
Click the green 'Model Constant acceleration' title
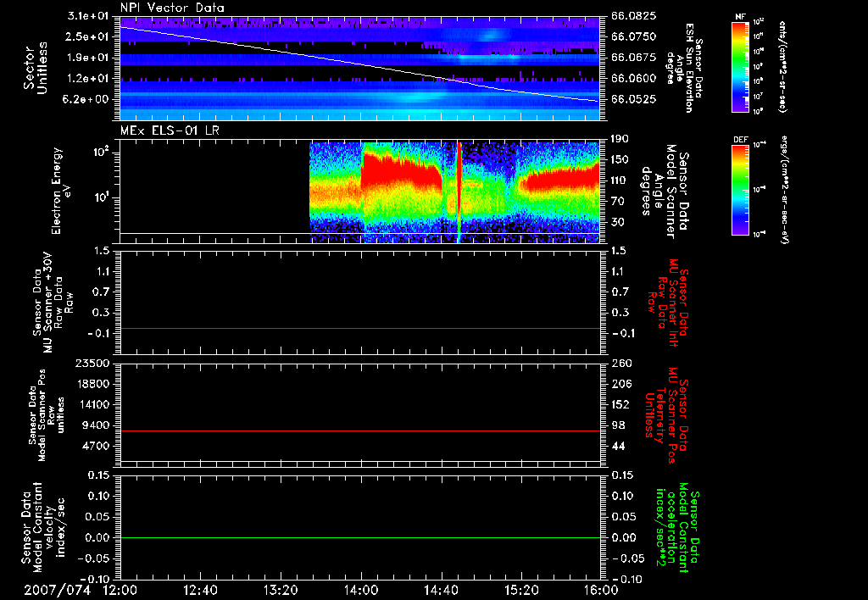(x=677, y=528)
